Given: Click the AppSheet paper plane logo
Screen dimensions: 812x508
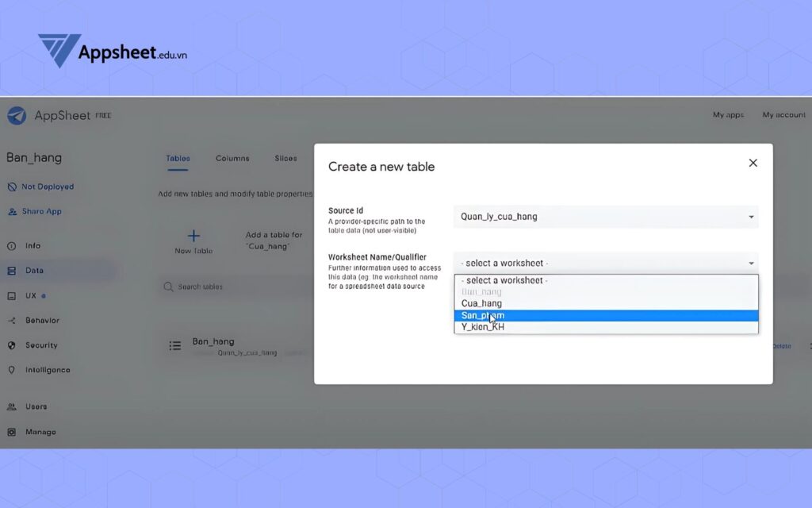Looking at the screenshot, I should click(x=17, y=116).
